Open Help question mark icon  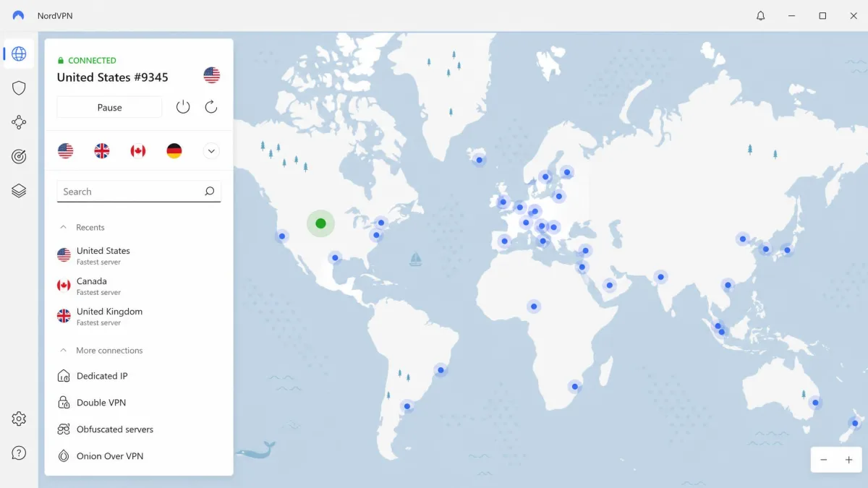(19, 453)
